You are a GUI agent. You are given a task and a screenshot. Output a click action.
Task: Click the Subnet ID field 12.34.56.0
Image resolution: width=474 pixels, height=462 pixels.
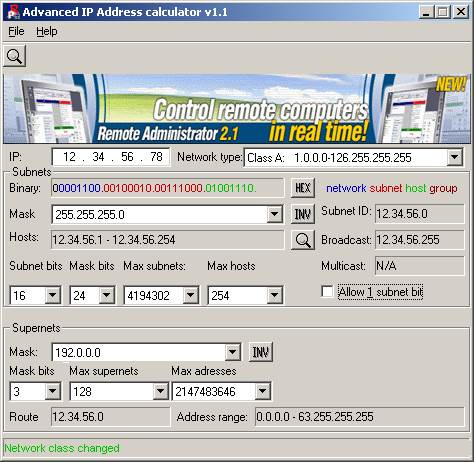coord(419,214)
